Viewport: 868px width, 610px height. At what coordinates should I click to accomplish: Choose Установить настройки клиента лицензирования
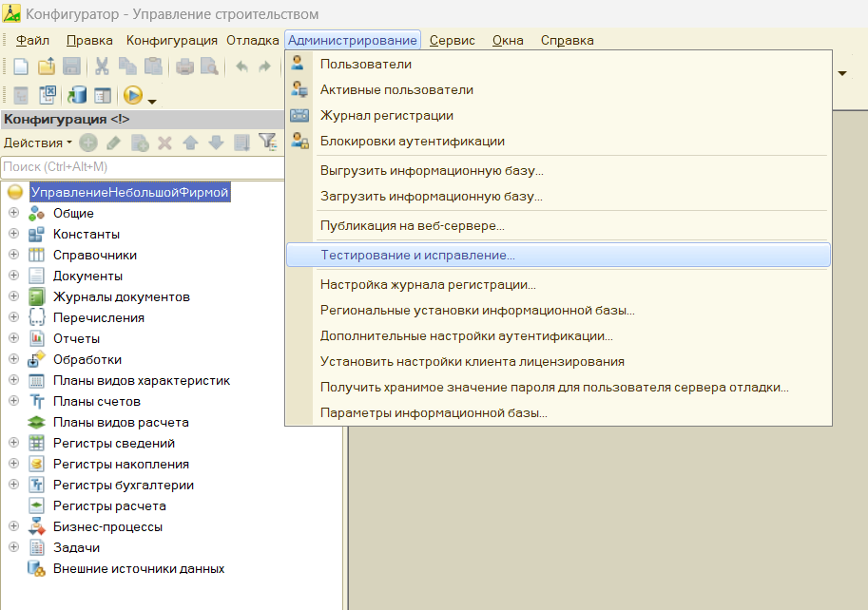(x=559, y=362)
